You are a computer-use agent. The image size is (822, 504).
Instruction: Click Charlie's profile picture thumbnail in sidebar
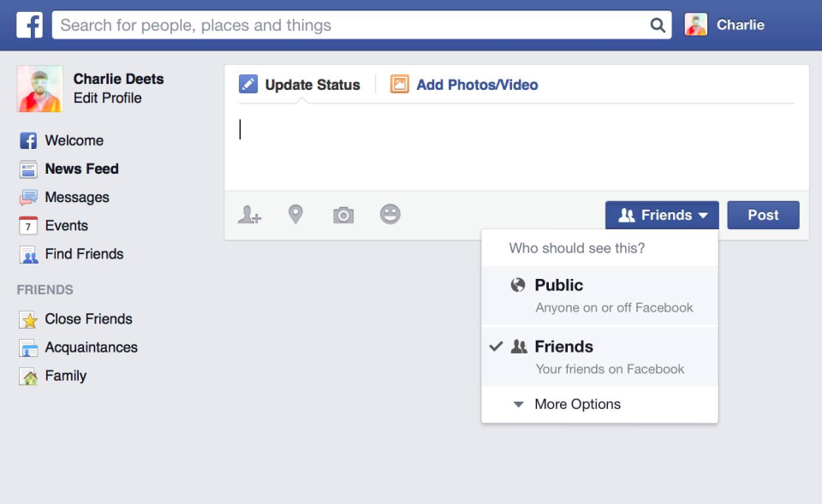point(38,88)
